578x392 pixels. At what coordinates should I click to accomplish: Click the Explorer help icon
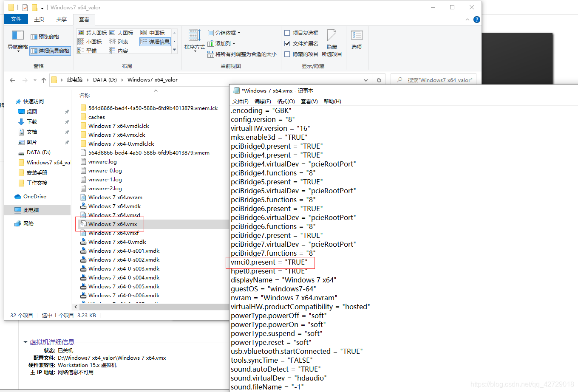477,20
